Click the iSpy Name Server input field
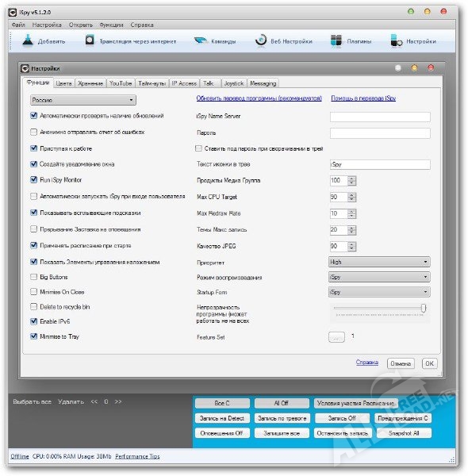Image resolution: width=468 pixels, height=476 pixels. coord(380,117)
